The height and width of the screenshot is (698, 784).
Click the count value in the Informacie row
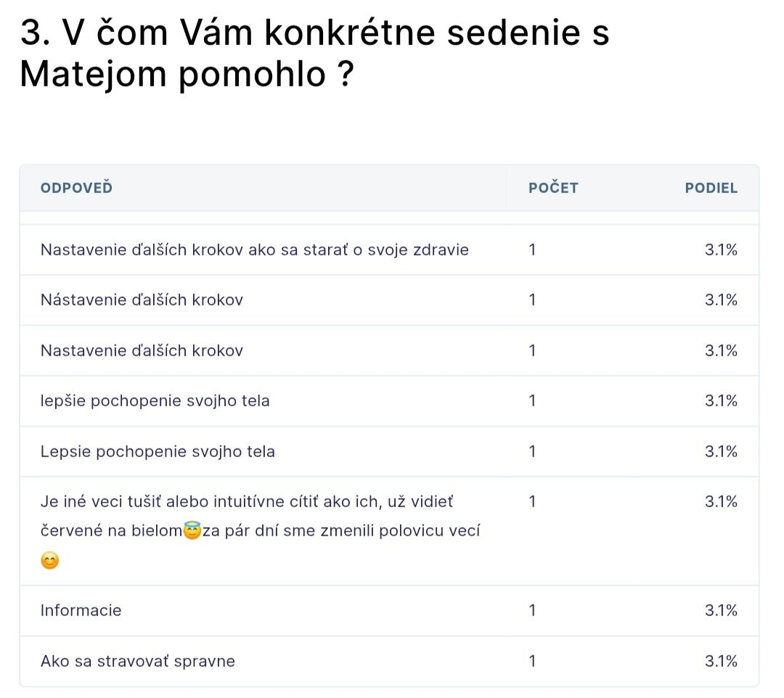[x=532, y=610]
